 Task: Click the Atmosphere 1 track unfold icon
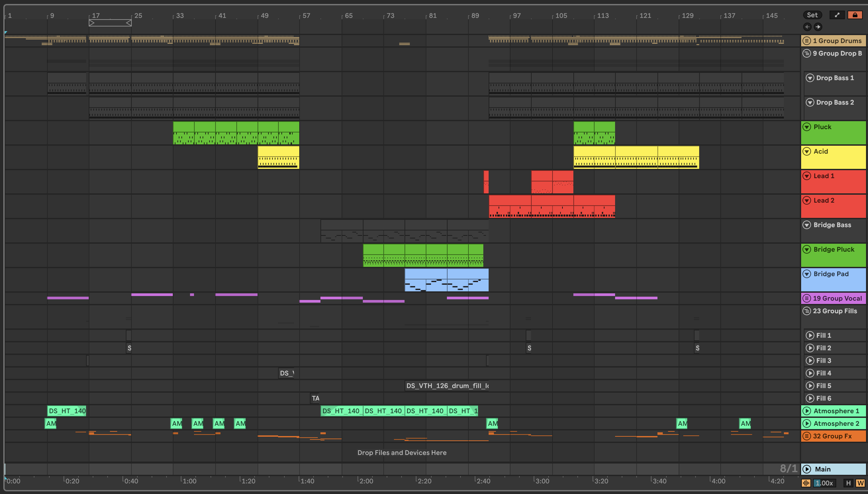(807, 411)
